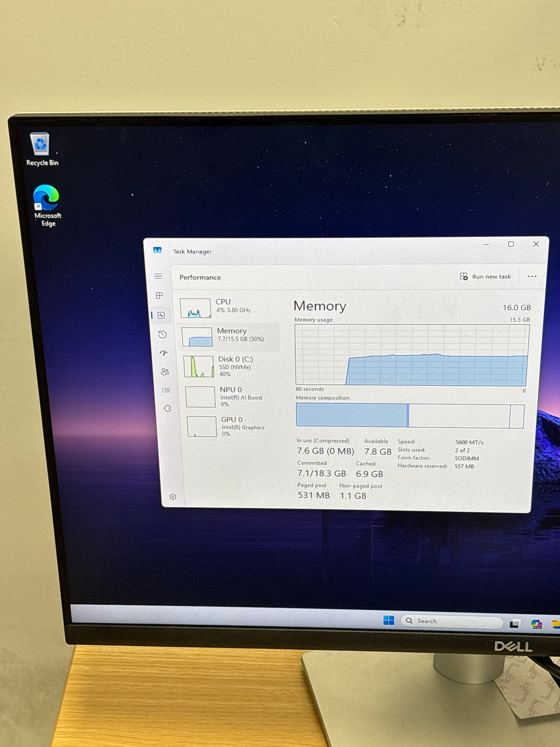Screen dimensions: 560x747
Task: Minimize the Task Manager window
Action: (x=486, y=244)
